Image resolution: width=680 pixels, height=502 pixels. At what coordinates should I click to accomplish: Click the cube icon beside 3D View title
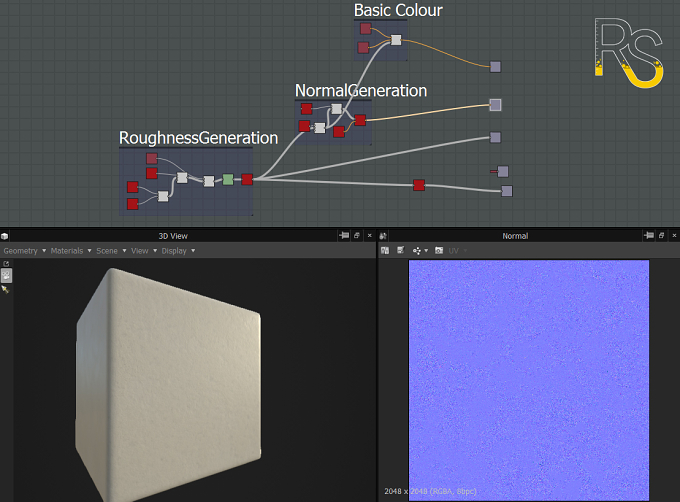4,236
